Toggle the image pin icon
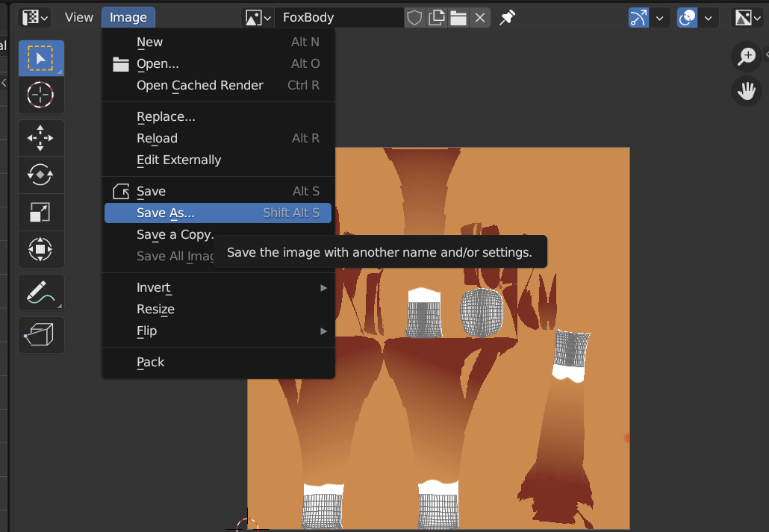 [507, 18]
